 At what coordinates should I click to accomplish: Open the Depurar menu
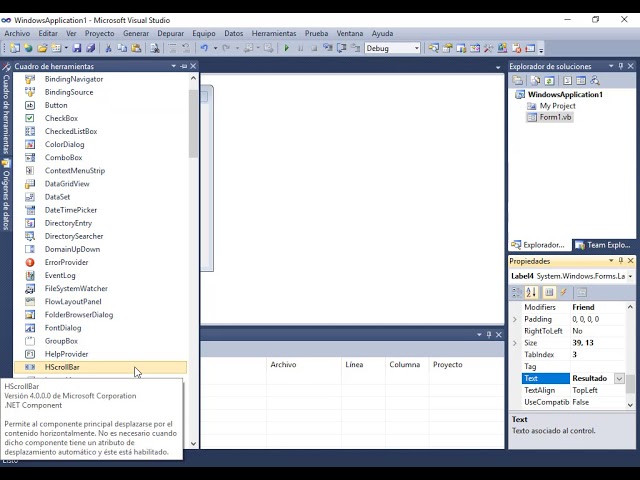[171, 33]
